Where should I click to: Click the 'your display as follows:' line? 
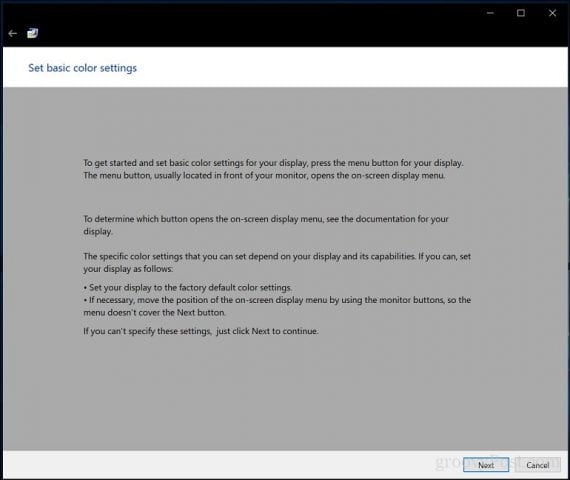pos(128,269)
